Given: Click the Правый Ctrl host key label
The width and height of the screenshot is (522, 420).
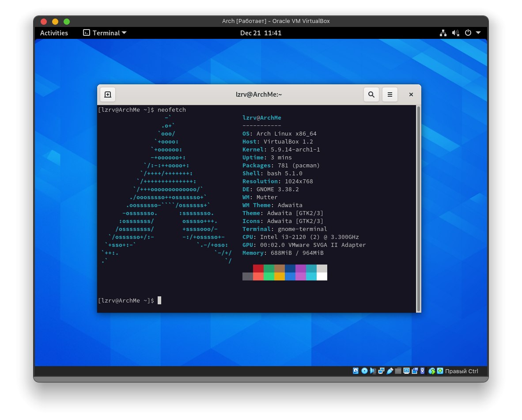Looking at the screenshot, I should [x=461, y=371].
